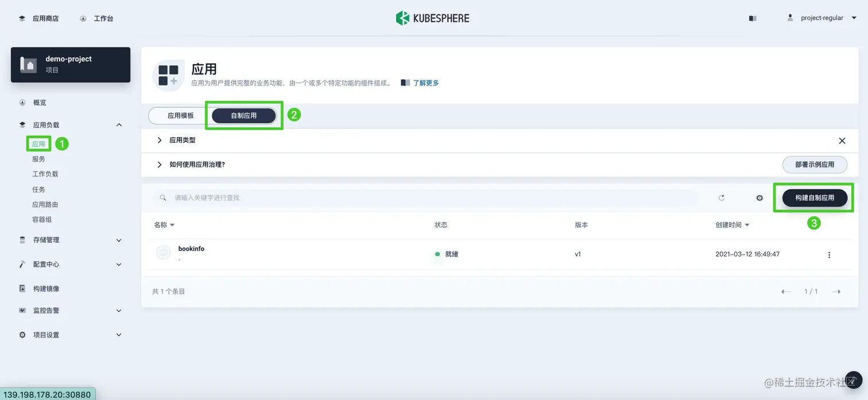Click the 应用负载 sidebar icon
The width and height of the screenshot is (868, 400).
22,125
